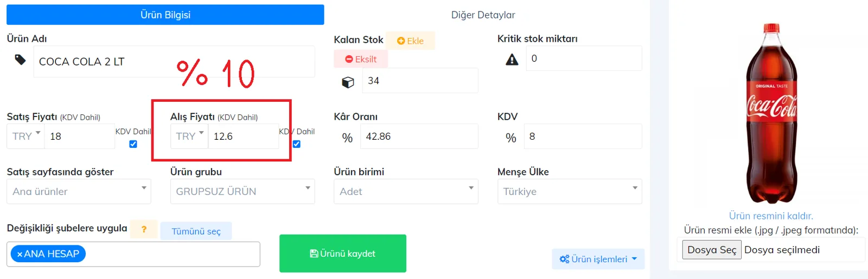Screen dimensions: 868x279
Task: Click Satış Fiyatı price input
Action: [x=79, y=136]
